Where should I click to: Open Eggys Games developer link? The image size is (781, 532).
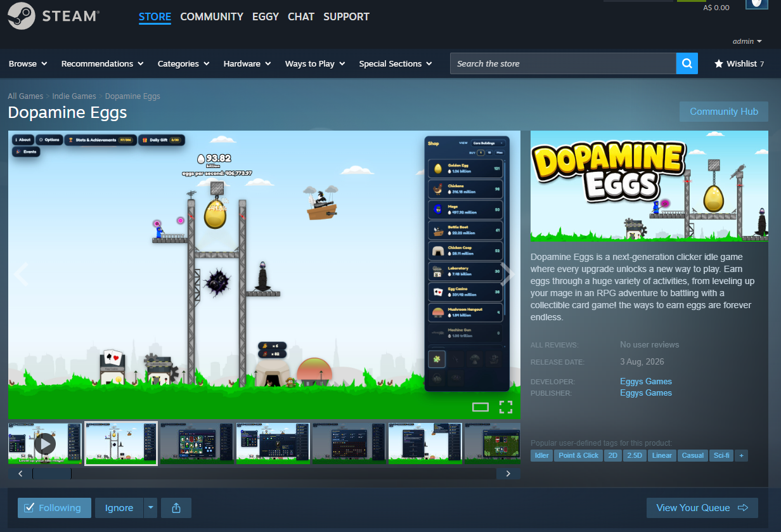click(x=646, y=381)
